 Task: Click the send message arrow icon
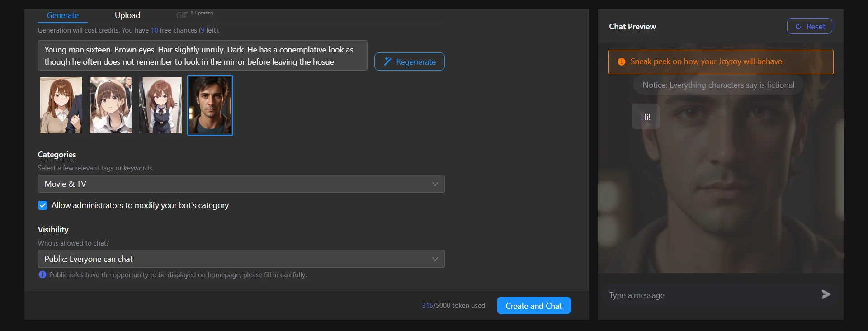tap(826, 294)
